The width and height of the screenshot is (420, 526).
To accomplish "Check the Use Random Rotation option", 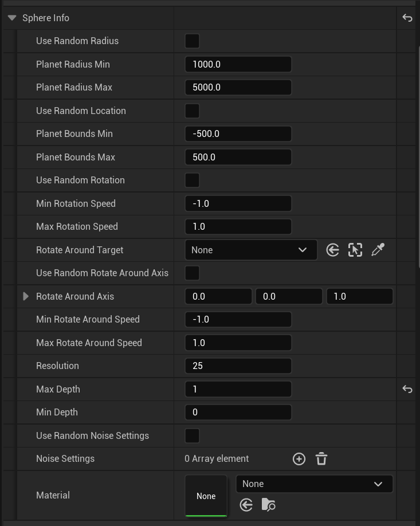I will 192,180.
